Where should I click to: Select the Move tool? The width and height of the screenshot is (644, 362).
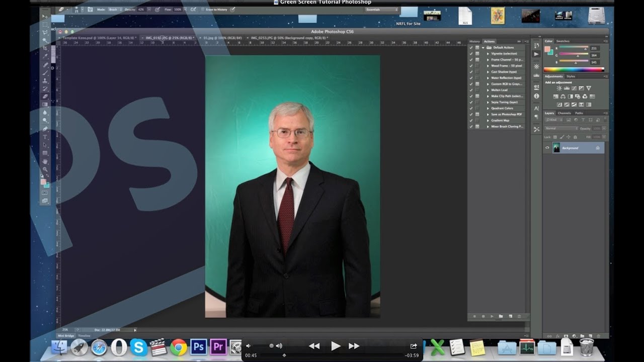tap(45, 17)
